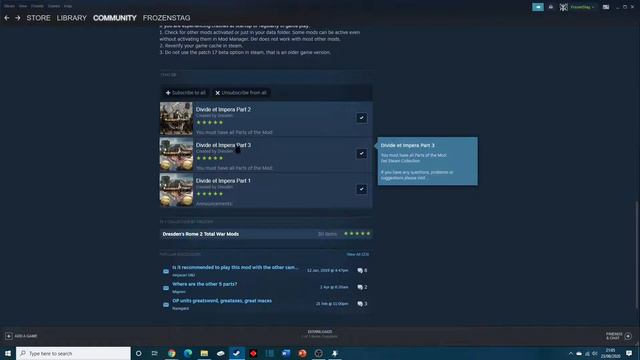The width and height of the screenshot is (640, 360).
Task: Open the Divide et Impera Part 1 title
Action: [223, 180]
